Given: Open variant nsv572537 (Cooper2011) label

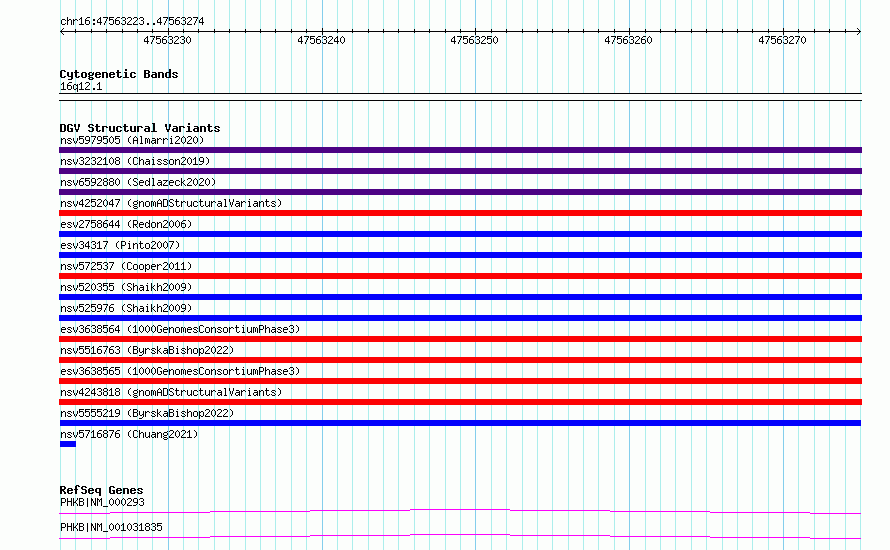Looking at the screenshot, I should coord(126,266).
